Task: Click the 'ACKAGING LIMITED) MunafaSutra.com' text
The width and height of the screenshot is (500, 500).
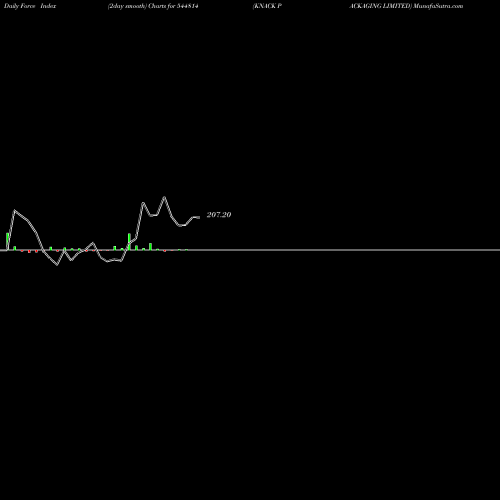Action: coord(406,6)
